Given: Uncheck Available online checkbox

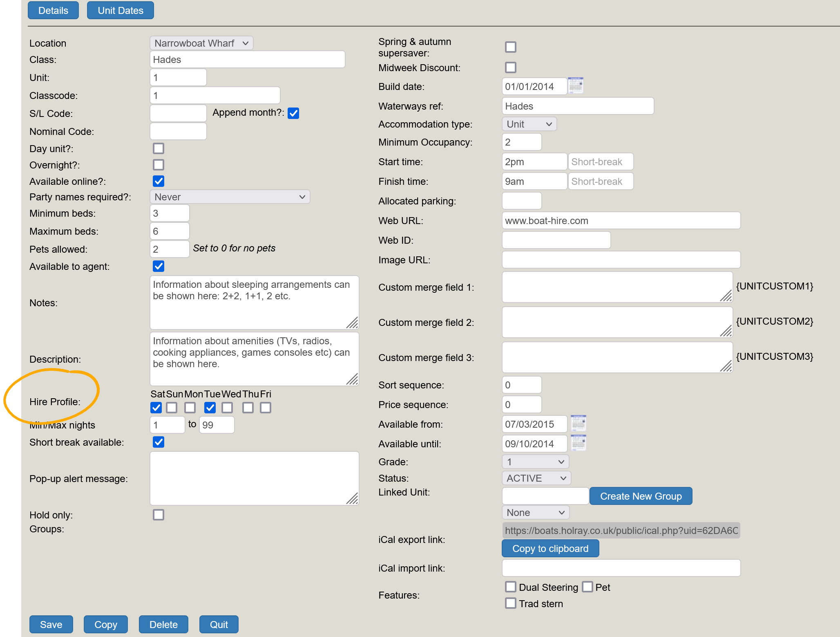Looking at the screenshot, I should coord(159,181).
